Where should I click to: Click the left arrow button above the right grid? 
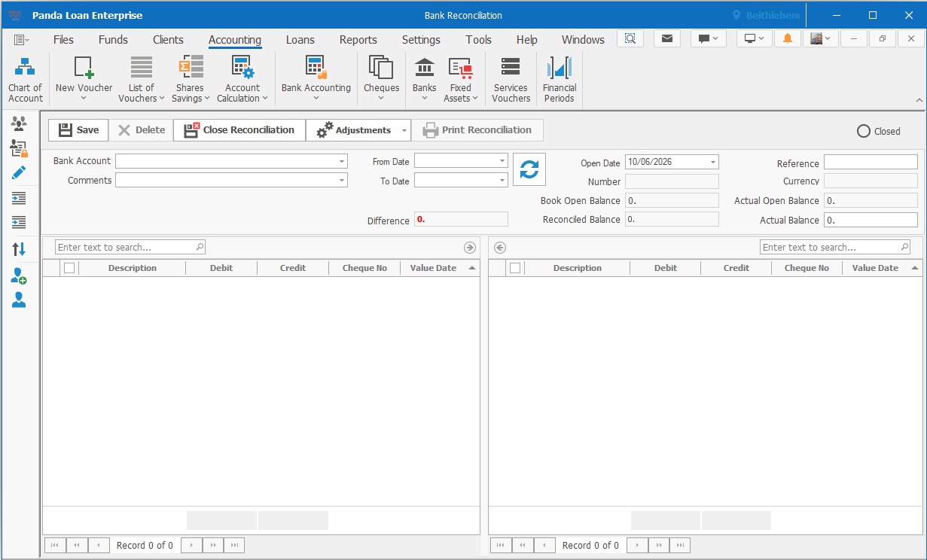(500, 248)
